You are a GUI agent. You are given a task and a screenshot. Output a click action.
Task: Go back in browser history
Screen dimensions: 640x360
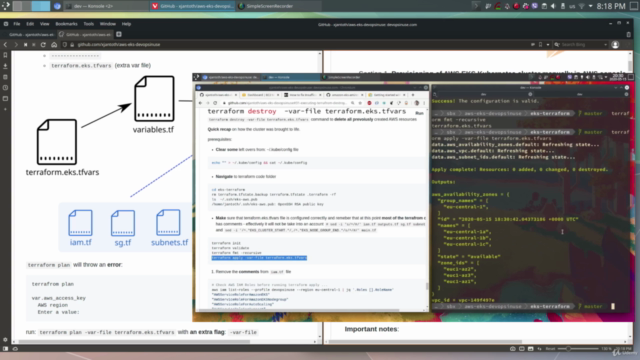pos(5,44)
